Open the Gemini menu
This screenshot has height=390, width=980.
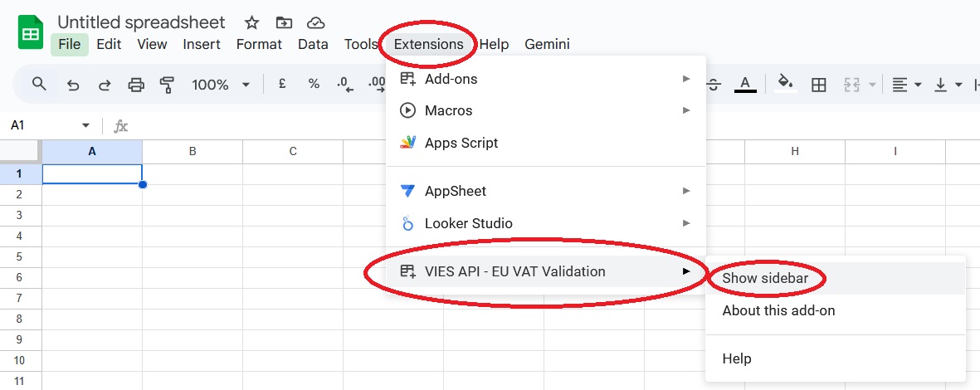tap(547, 44)
